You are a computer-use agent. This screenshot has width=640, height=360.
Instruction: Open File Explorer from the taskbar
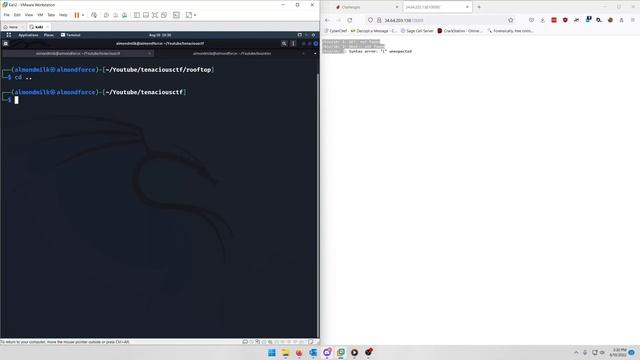[285, 352]
